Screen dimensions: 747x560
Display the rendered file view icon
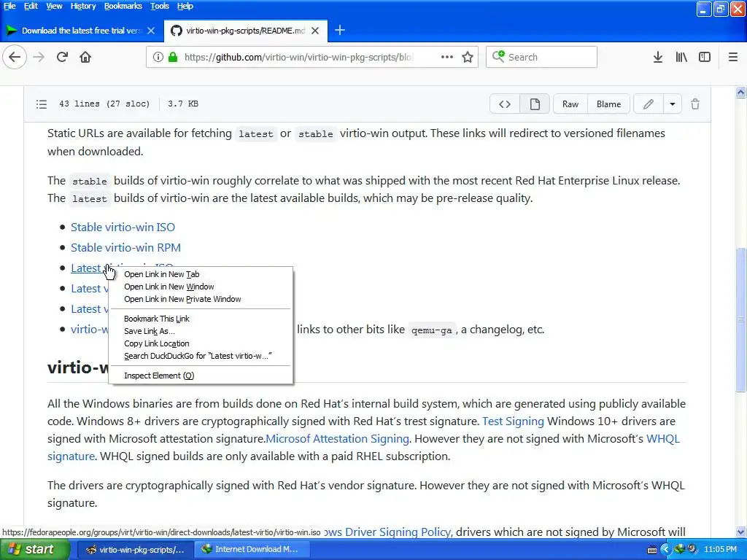coord(535,104)
